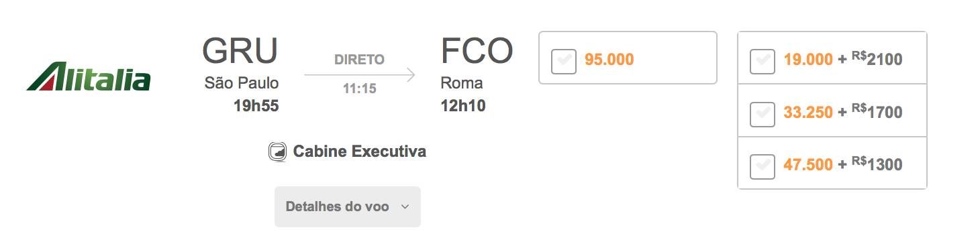980x248 pixels.
Task: Click the 19h55 departure time
Action: pyautogui.click(x=256, y=105)
